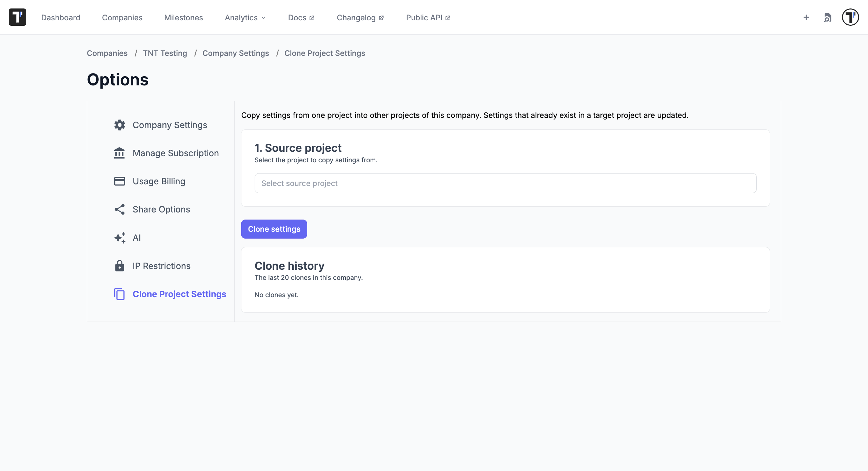The height and width of the screenshot is (471, 868).
Task: Click the Share Options share icon
Action: click(120, 209)
